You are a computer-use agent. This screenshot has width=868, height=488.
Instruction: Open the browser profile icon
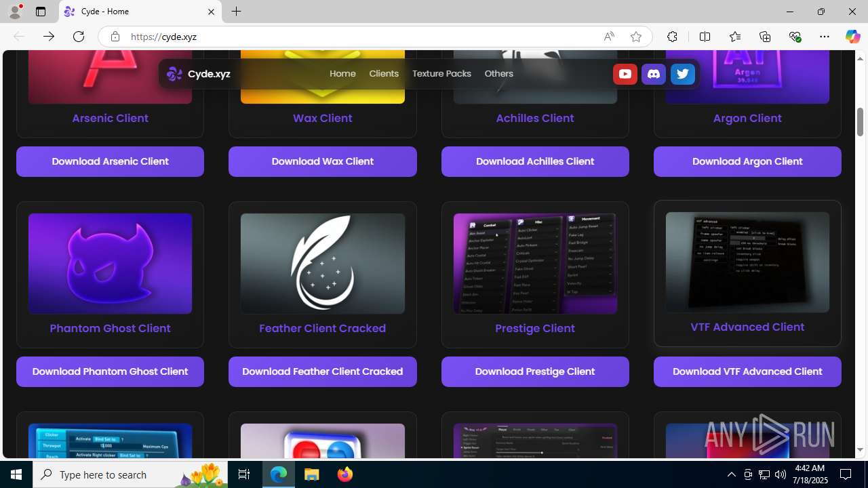[x=15, y=12]
